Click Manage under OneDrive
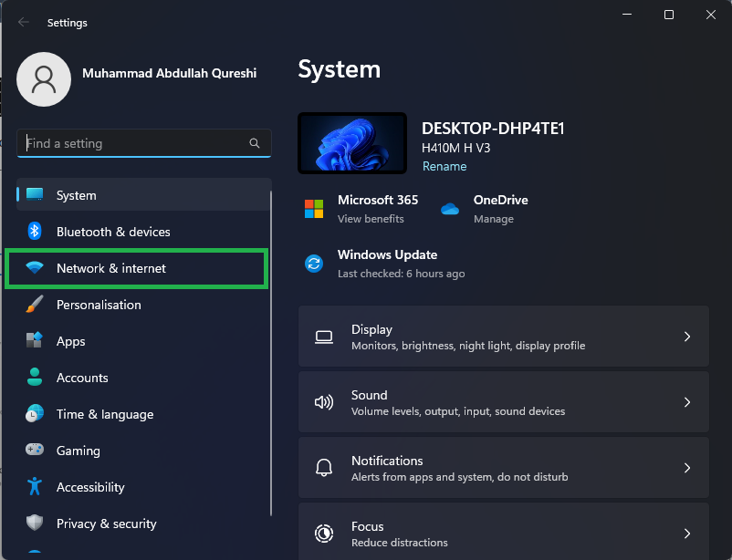732x560 pixels. point(493,219)
